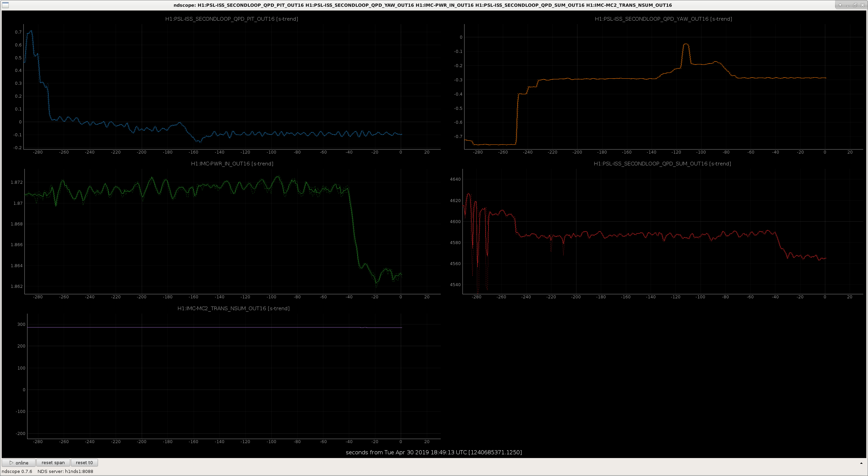
Task: Open the window menu icon in the title bar
Action: tap(5, 5)
